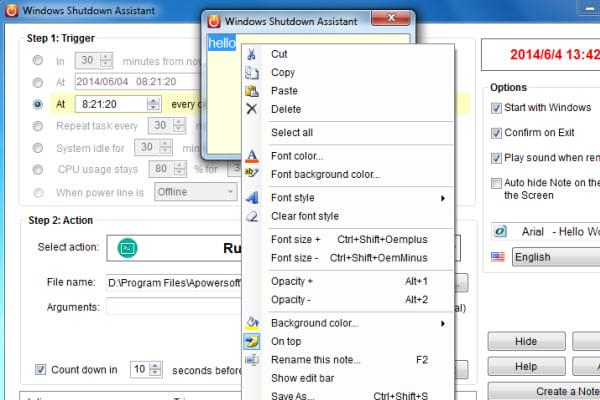The image size is (600, 400).
Task: Click the Cut scissors icon in context menu
Action: click(x=251, y=54)
